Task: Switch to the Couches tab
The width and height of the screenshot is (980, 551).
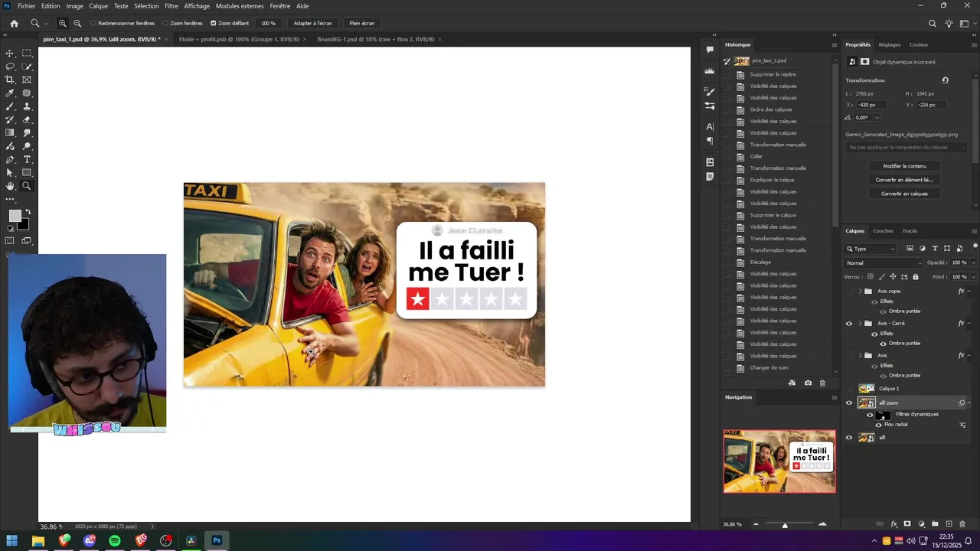Action: (x=883, y=231)
